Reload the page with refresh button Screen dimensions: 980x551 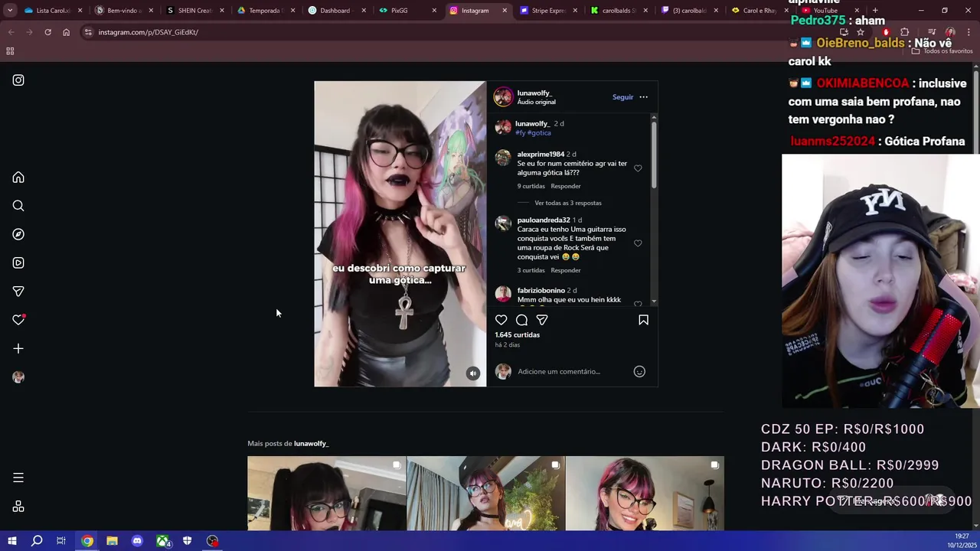(x=47, y=32)
